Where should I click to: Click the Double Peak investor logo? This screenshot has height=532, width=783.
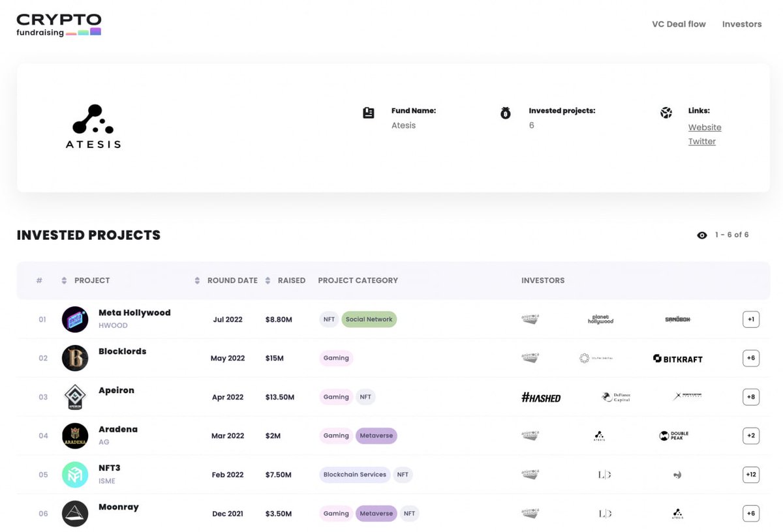click(674, 436)
